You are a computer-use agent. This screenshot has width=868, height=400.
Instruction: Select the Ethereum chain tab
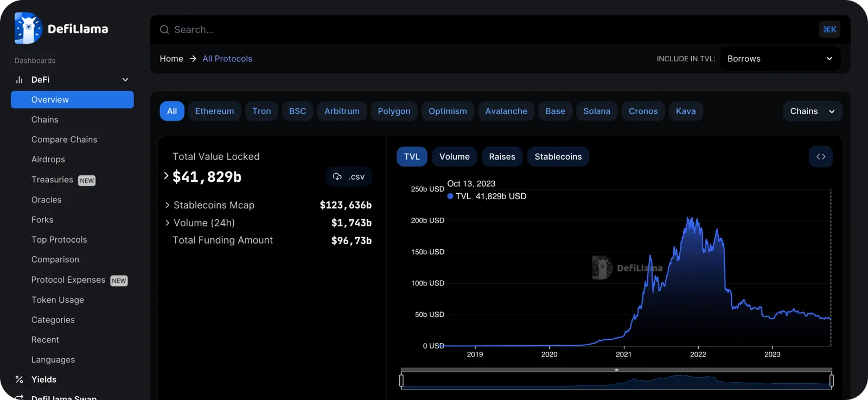click(x=214, y=111)
